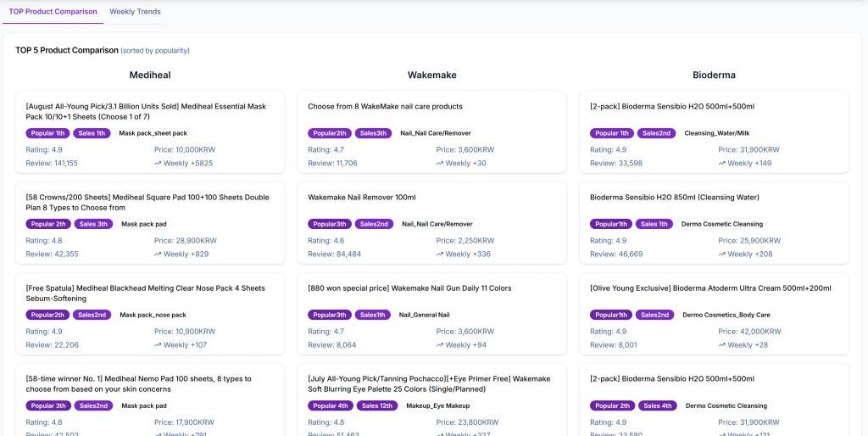This screenshot has height=436, width=868.
Task: Open the Mediheal Nemo Pad 100 sheets title
Action: coord(138,384)
